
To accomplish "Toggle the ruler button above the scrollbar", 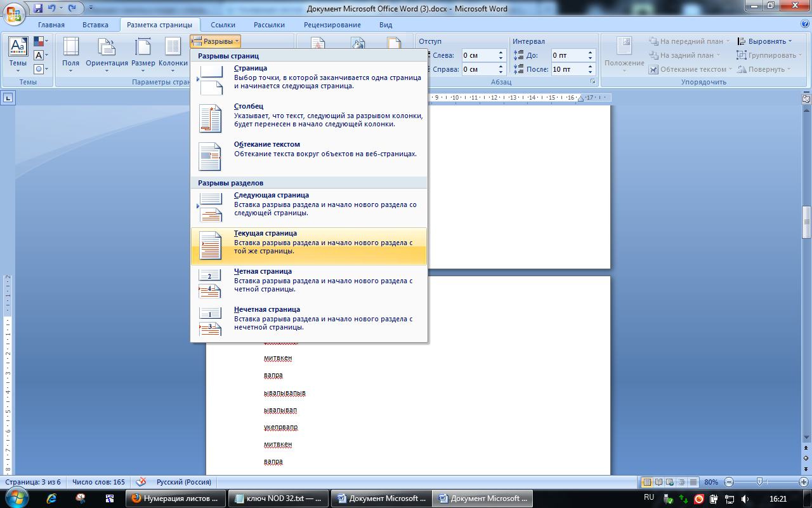I will 806,99.
